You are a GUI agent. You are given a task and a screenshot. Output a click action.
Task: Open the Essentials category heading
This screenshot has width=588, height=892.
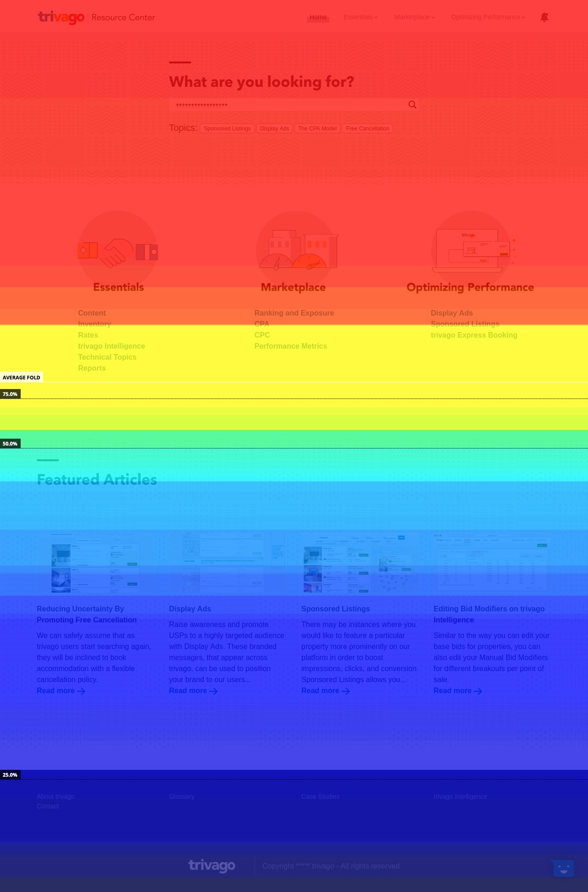coord(119,287)
